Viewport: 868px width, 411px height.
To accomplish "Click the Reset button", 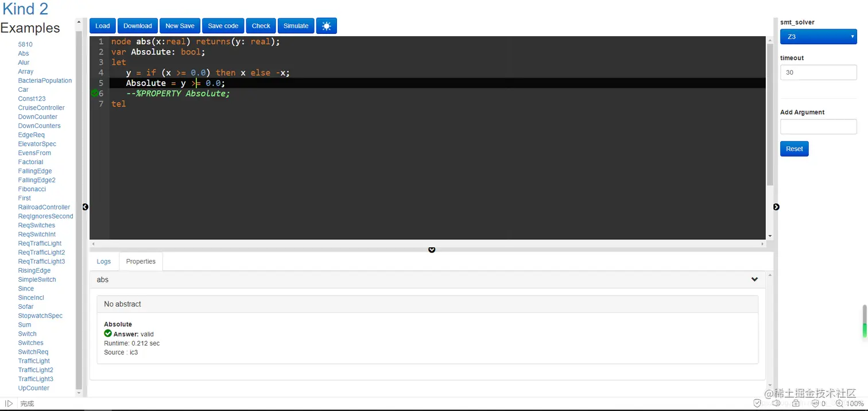I will [x=794, y=149].
